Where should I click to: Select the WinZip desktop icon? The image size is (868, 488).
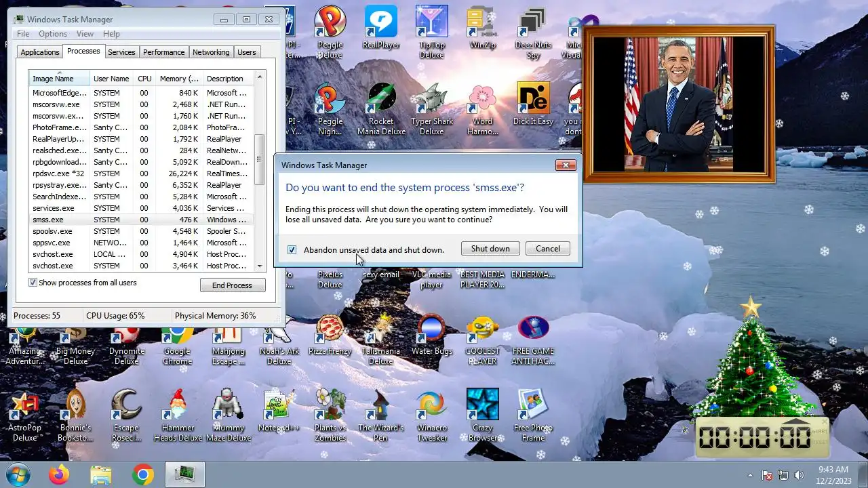(483, 27)
